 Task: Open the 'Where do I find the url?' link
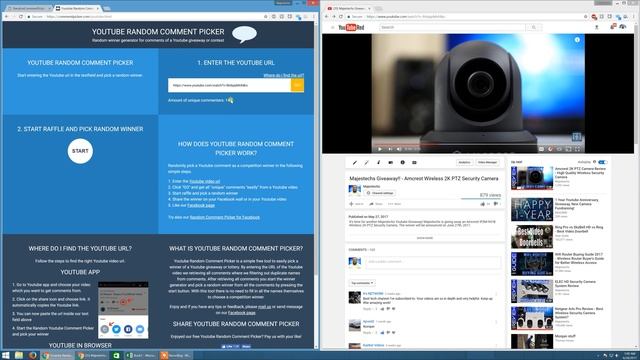pyautogui.click(x=283, y=76)
